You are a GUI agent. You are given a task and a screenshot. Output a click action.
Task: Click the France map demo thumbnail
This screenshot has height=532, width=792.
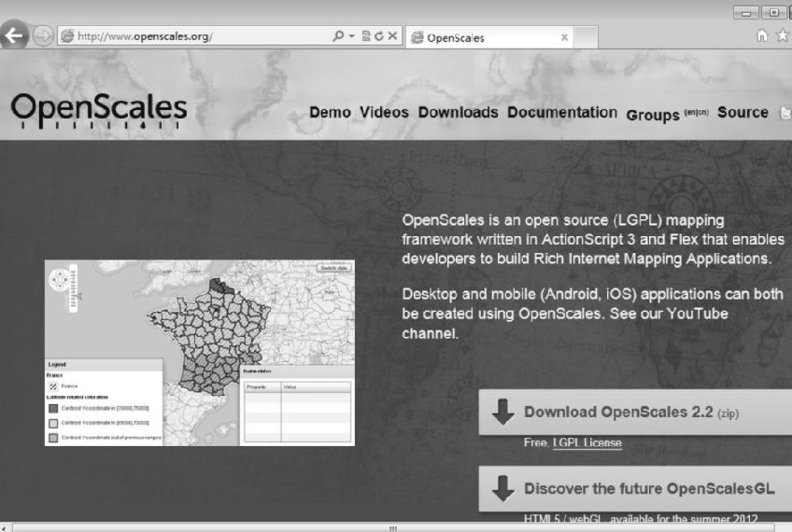[x=200, y=352]
